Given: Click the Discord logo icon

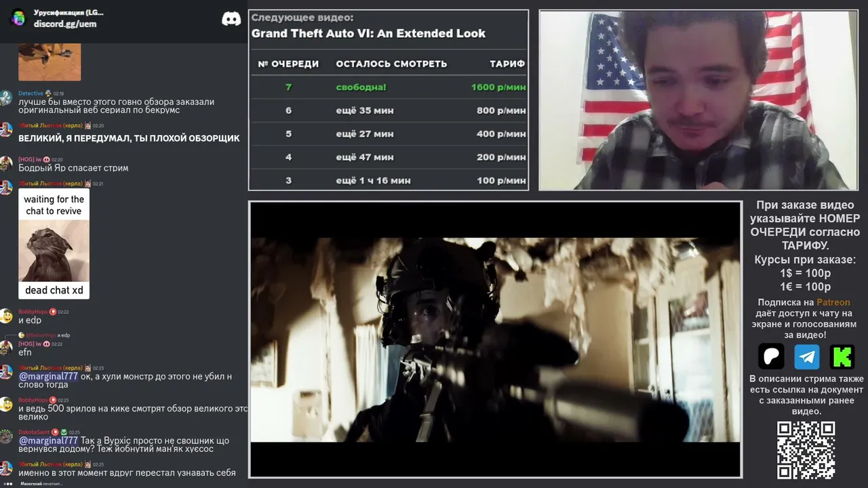Looking at the screenshot, I should click(x=231, y=18).
